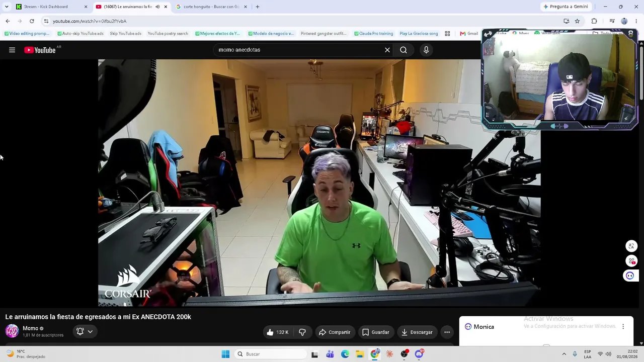Screen dimensions: 644x362
Task: Open Task View on taskbar
Action: 314,354
